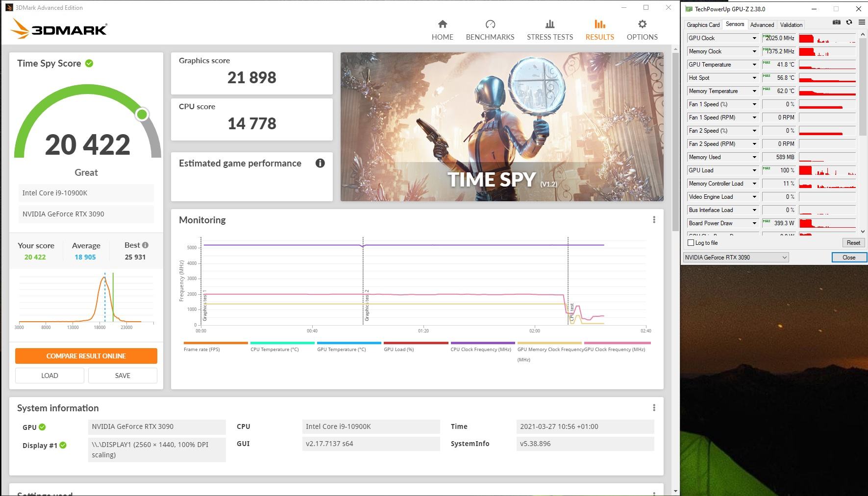Click the info icon next to Best score
The height and width of the screenshot is (496, 868).
[x=145, y=245]
